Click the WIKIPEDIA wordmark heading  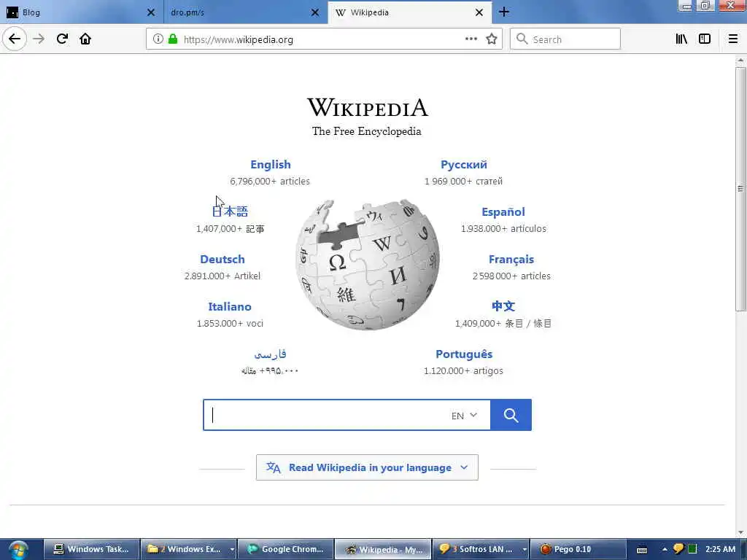tap(368, 107)
